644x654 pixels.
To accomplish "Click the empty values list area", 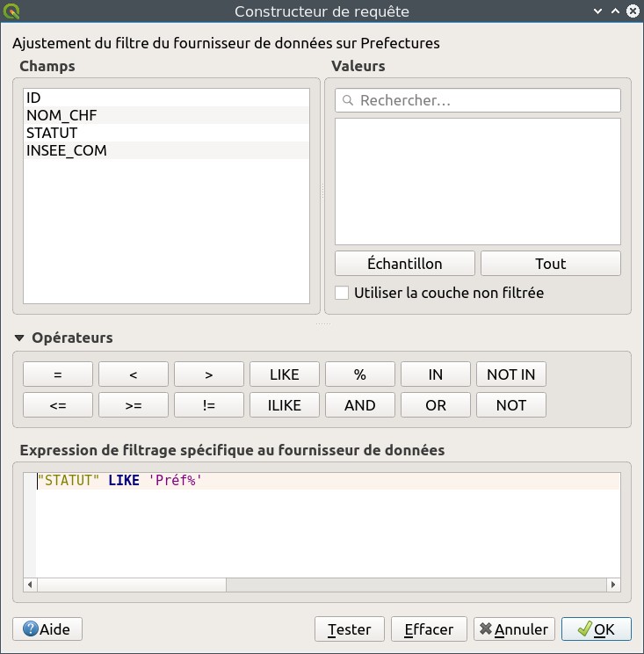I will coord(478,181).
